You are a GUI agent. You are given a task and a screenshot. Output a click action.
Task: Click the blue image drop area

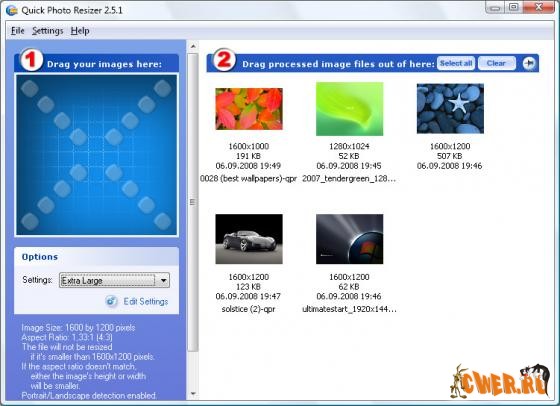[96, 155]
